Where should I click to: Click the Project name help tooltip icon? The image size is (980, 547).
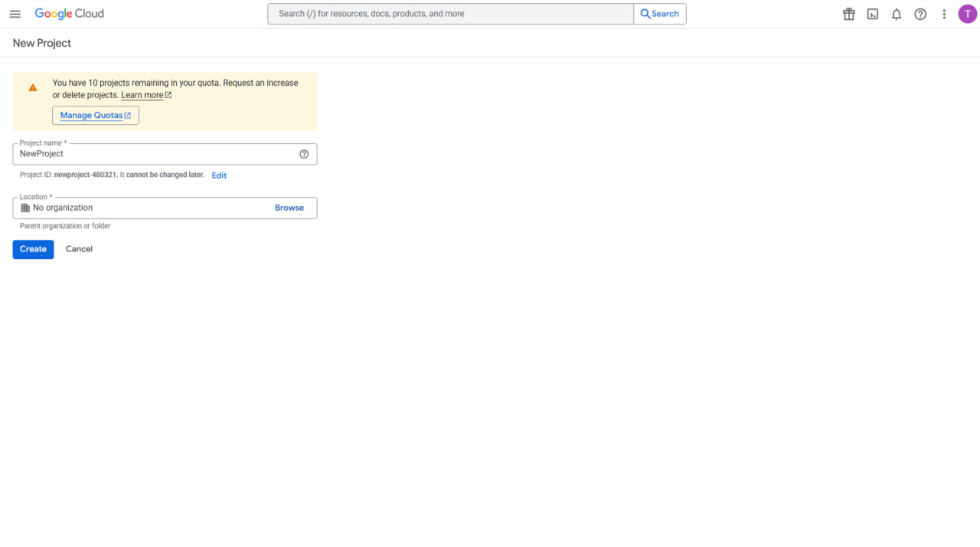pyautogui.click(x=304, y=154)
